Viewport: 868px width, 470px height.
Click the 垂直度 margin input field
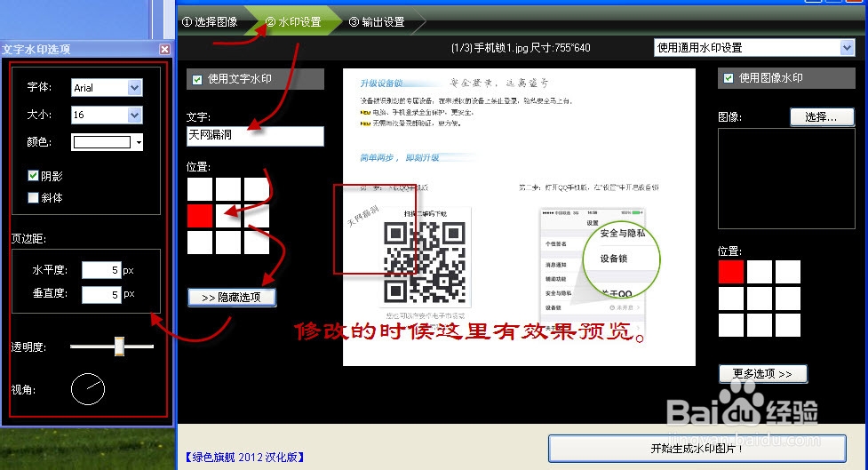(101, 294)
